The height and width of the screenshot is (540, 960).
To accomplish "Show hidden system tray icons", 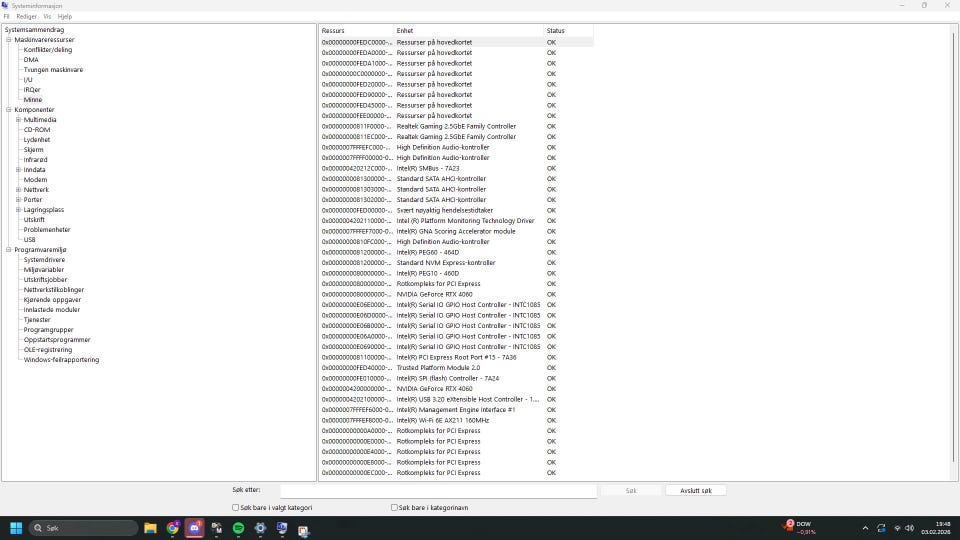I will tap(865, 528).
